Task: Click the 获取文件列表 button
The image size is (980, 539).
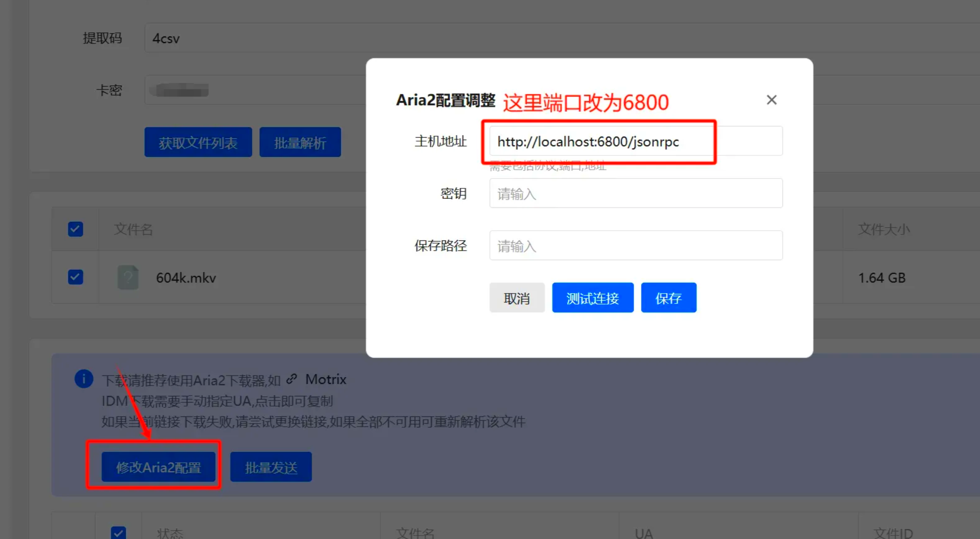Action: coord(198,142)
